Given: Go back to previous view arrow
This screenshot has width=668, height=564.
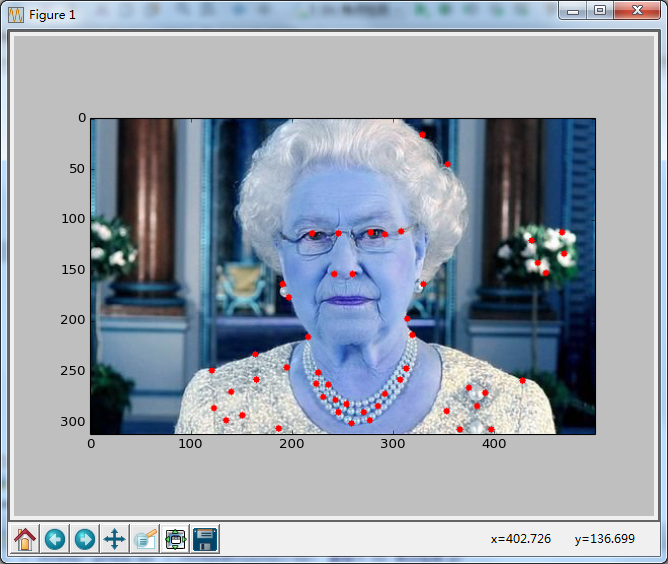Looking at the screenshot, I should (x=55, y=539).
